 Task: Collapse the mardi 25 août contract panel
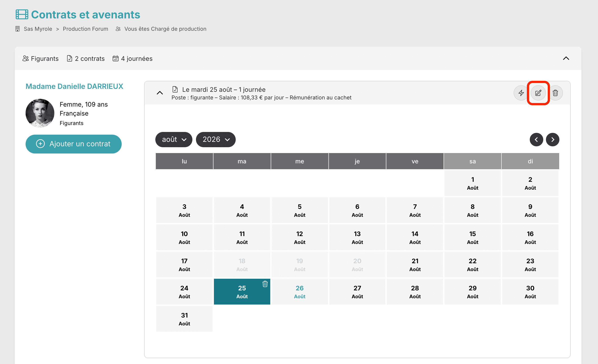click(160, 93)
